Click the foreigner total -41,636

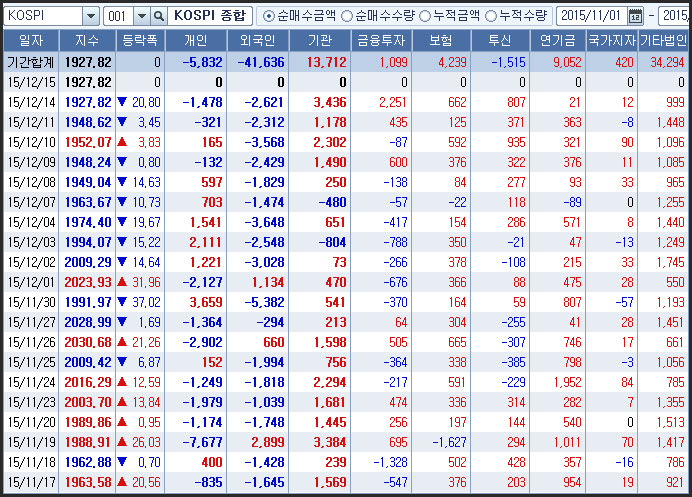261,62
